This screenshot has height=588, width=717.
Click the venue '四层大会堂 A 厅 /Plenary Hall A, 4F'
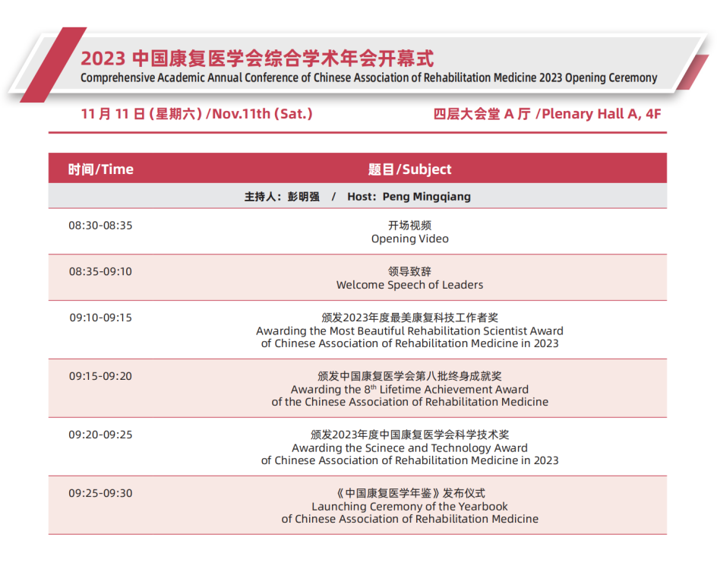coord(547,113)
